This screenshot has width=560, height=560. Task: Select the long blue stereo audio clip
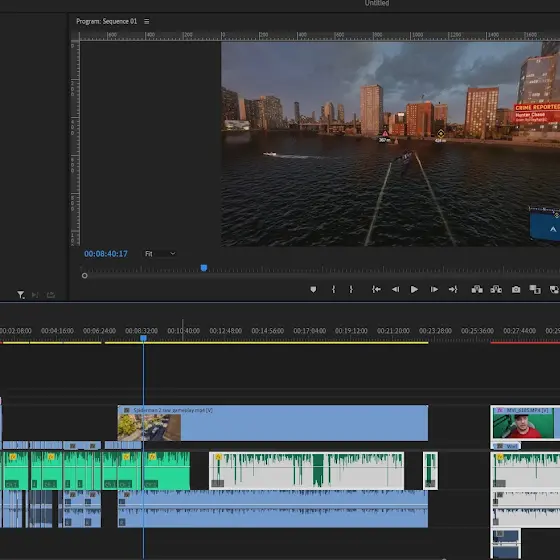tap(273, 509)
